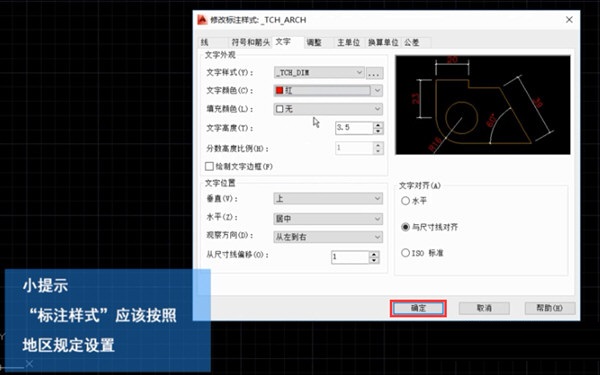This screenshot has height=375, width=600.
Task: Choose the ISO 标准 radio option
Action: pyautogui.click(x=405, y=253)
